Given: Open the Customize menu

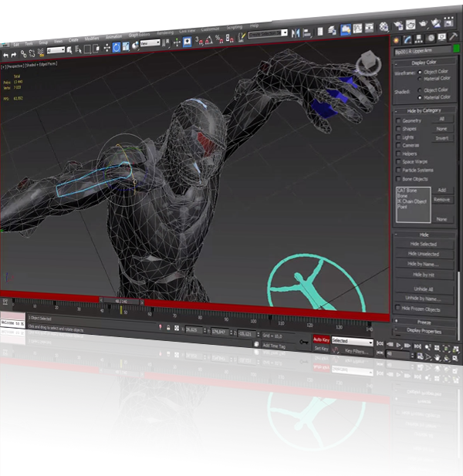Looking at the screenshot, I should (210, 29).
